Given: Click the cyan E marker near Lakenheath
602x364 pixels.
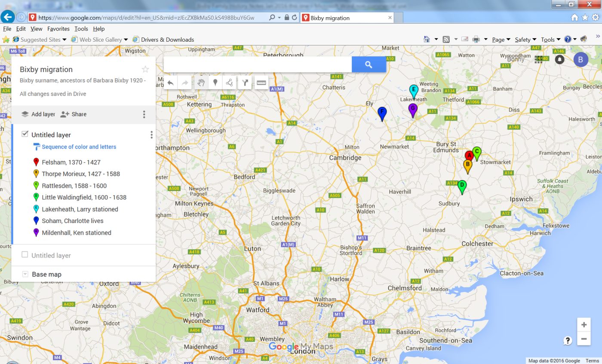Looking at the screenshot, I should click(413, 91).
